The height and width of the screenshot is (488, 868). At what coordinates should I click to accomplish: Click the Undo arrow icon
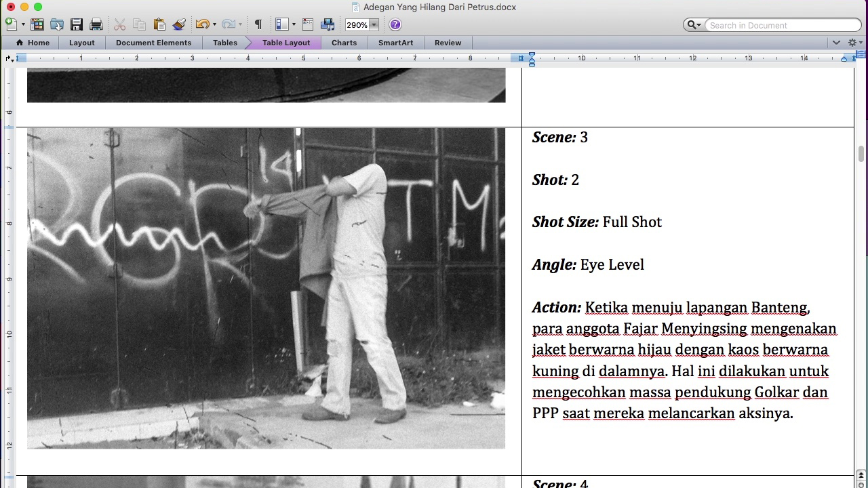(x=201, y=24)
